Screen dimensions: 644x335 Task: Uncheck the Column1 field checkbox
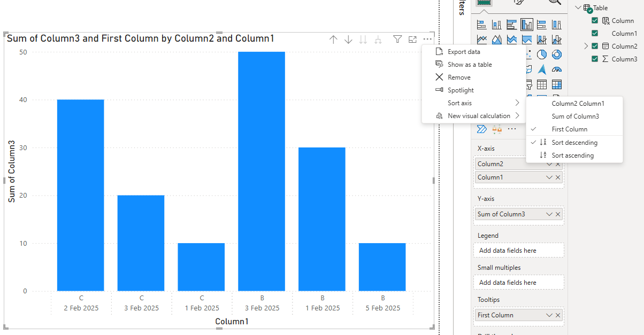(594, 33)
